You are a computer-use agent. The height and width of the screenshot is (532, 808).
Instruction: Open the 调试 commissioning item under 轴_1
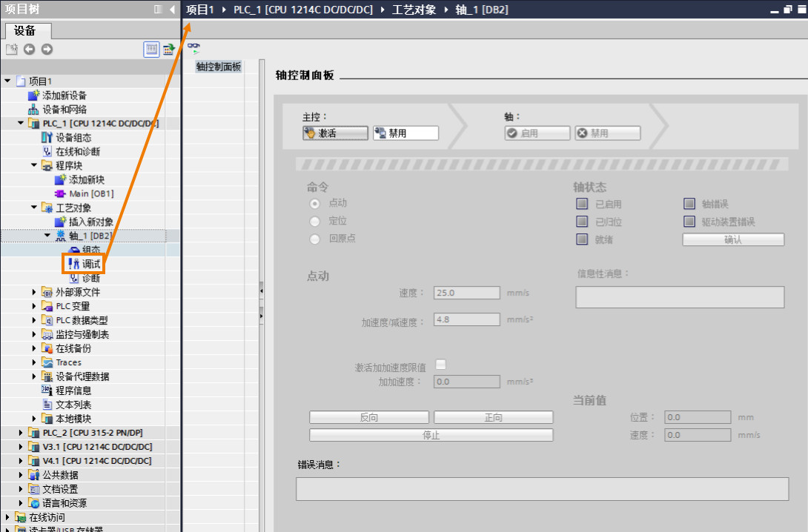pyautogui.click(x=84, y=264)
